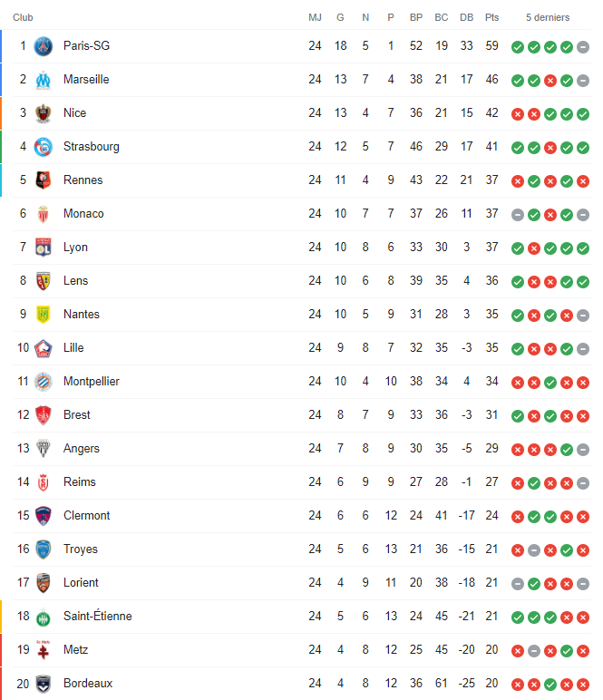Click Nice's latest green win indicator
This screenshot has width=603, height=700.
[583, 114]
